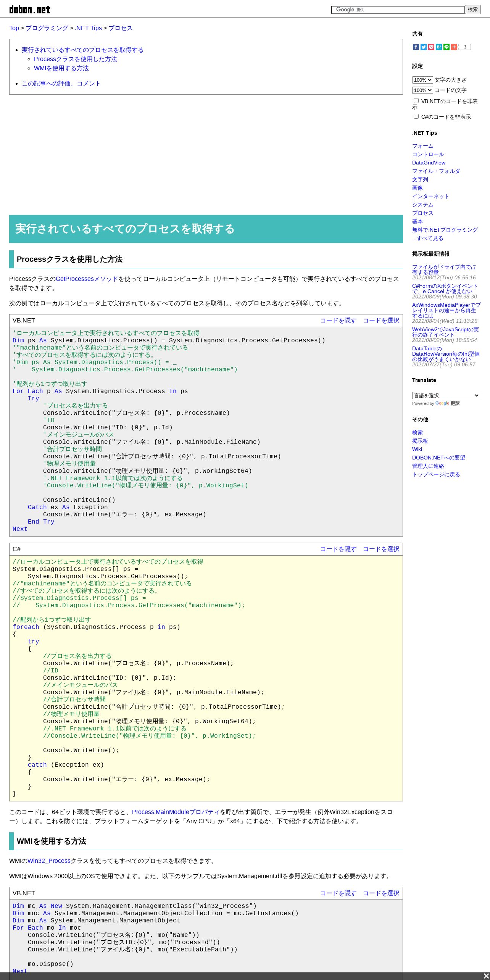
Task: Open フォーム in .NET Tips sidebar
Action: point(422,146)
